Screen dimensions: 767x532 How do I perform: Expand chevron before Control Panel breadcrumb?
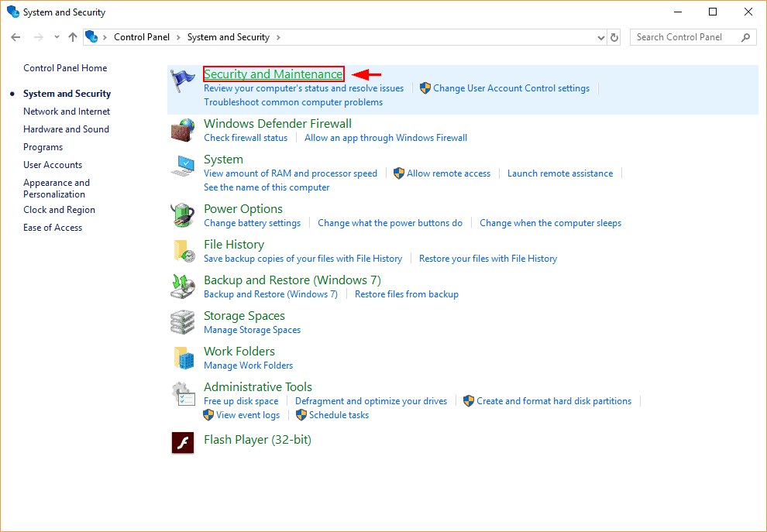tap(105, 37)
